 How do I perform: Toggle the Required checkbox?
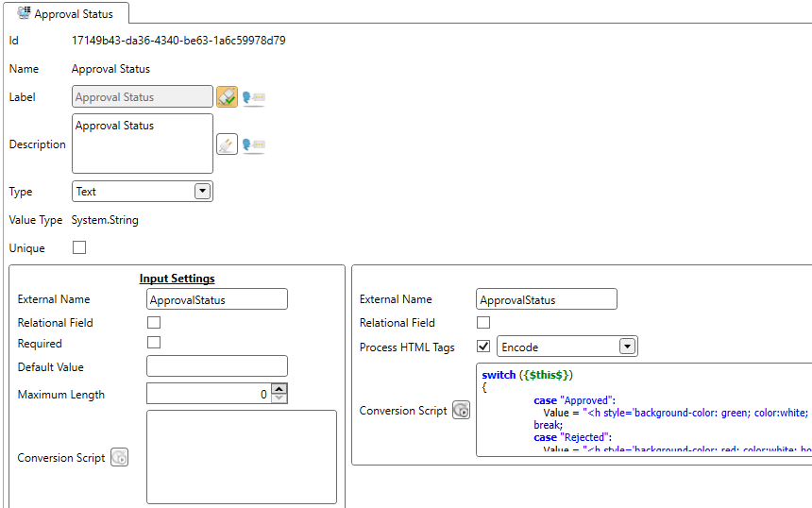pos(154,343)
